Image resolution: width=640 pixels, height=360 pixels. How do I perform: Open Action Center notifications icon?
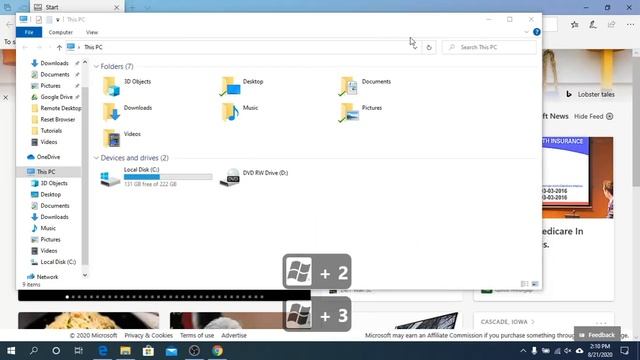click(624, 351)
